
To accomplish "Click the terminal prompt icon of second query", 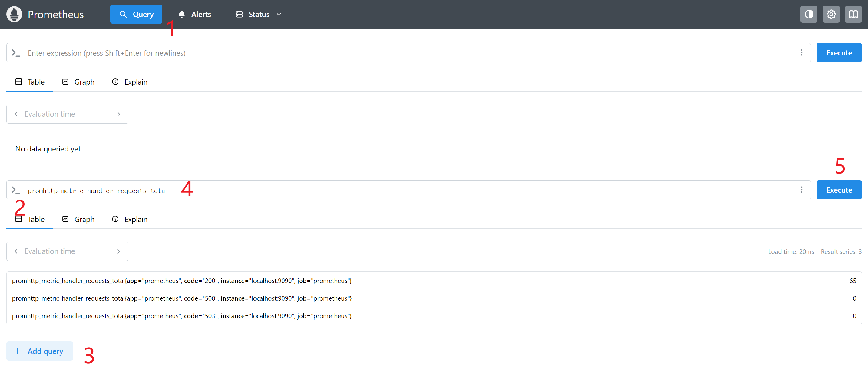I will tap(16, 190).
